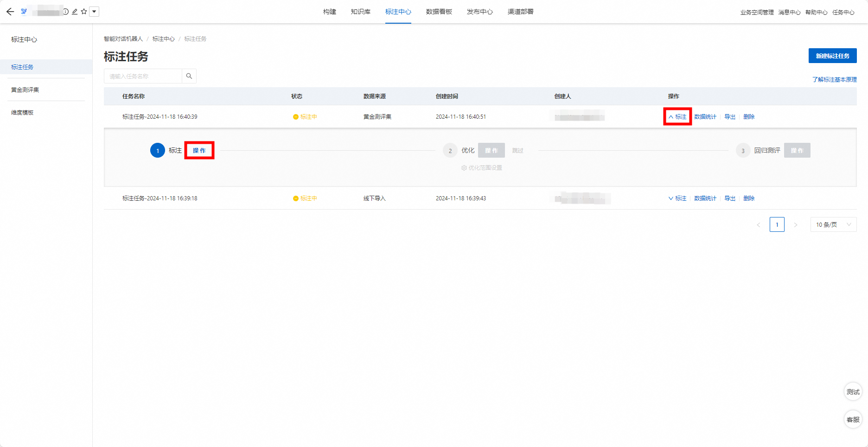Open the info icon beside robot name

click(x=66, y=12)
